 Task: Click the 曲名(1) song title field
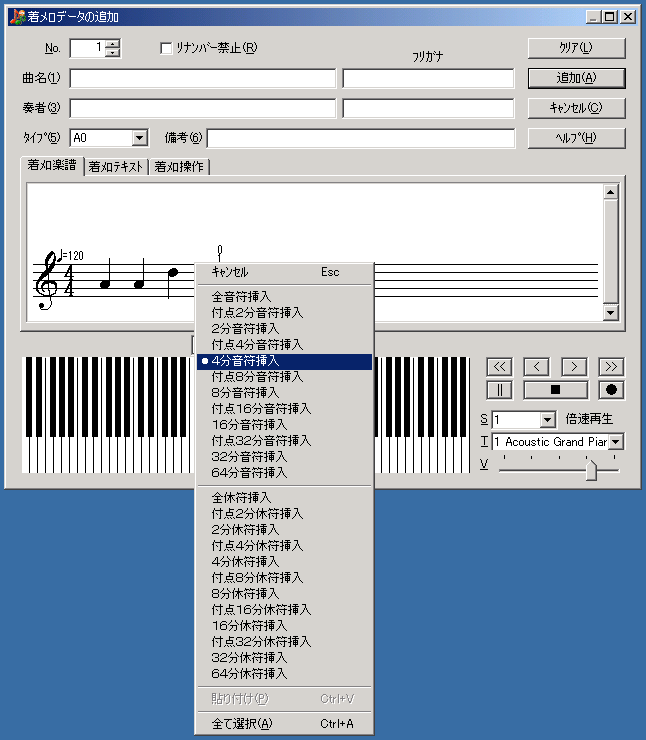click(203, 78)
